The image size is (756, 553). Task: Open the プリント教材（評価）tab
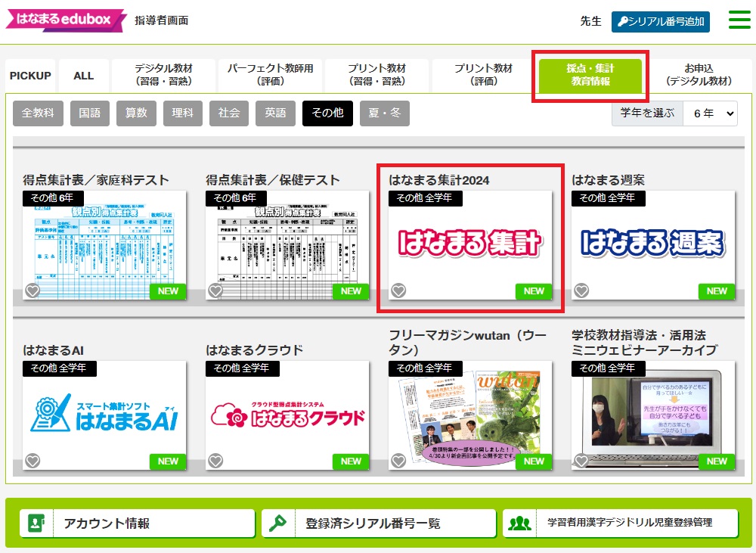pos(484,76)
